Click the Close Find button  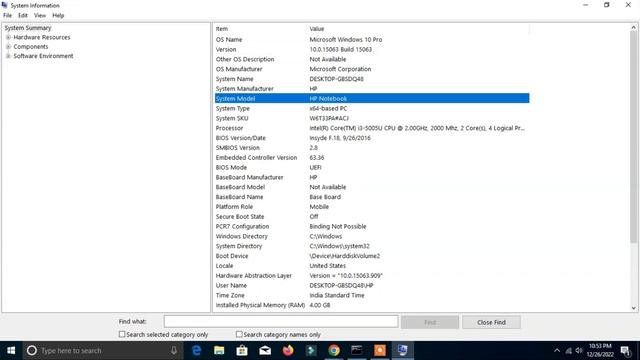pos(491,322)
